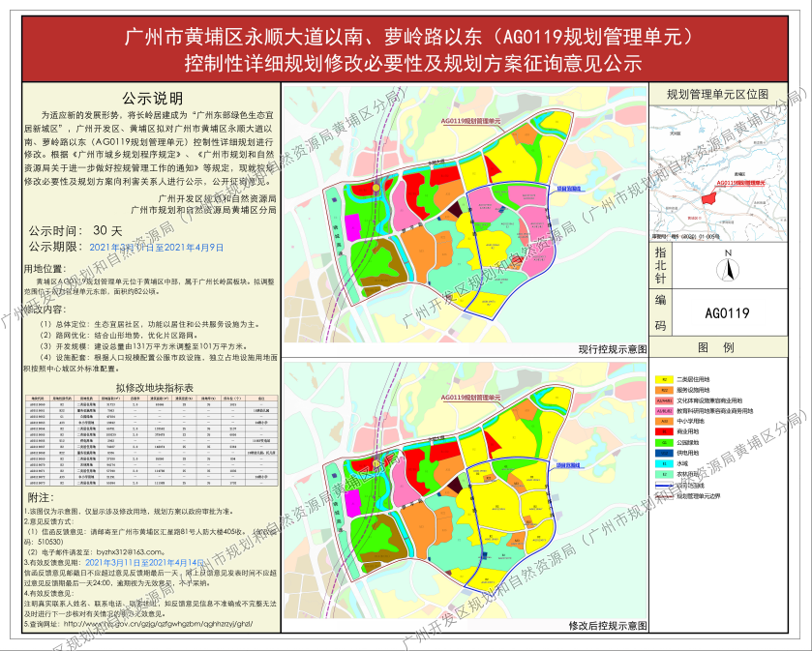Click the 公示时间 30 天 line
Image resolution: width=812 pixels, height=651 pixels.
75,231
